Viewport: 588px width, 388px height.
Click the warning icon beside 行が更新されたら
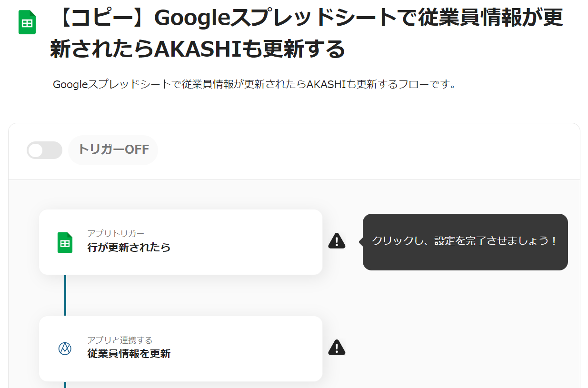pyautogui.click(x=337, y=241)
